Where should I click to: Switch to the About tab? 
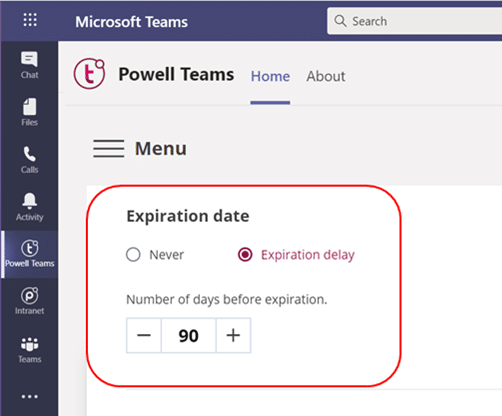pos(326,76)
